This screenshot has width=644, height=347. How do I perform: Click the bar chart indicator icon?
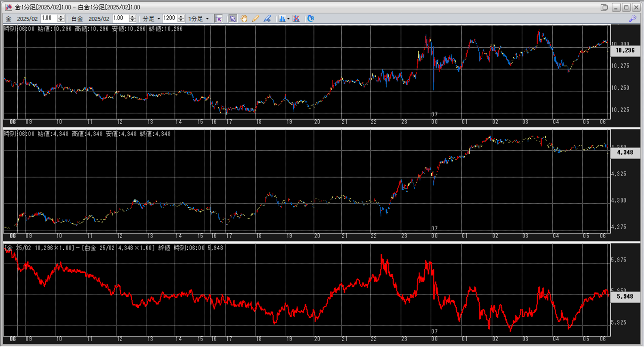(281, 19)
